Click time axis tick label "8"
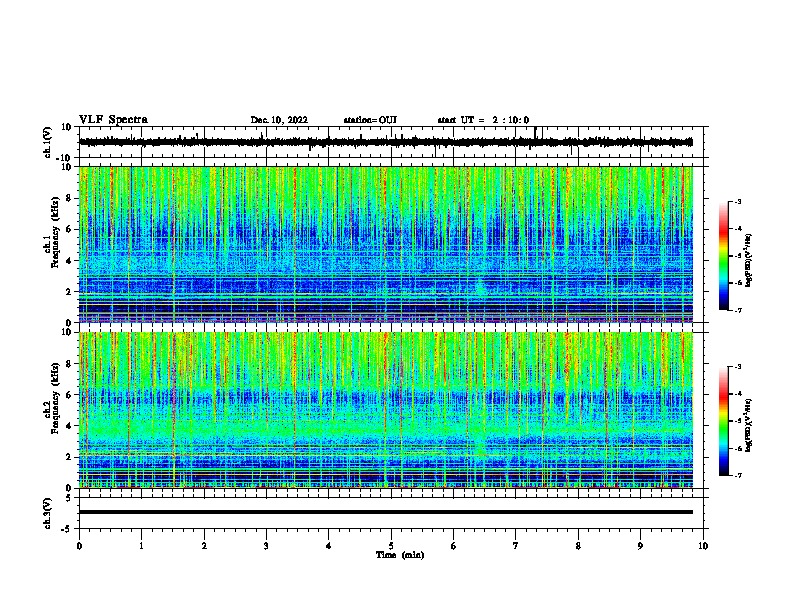 tap(578, 546)
